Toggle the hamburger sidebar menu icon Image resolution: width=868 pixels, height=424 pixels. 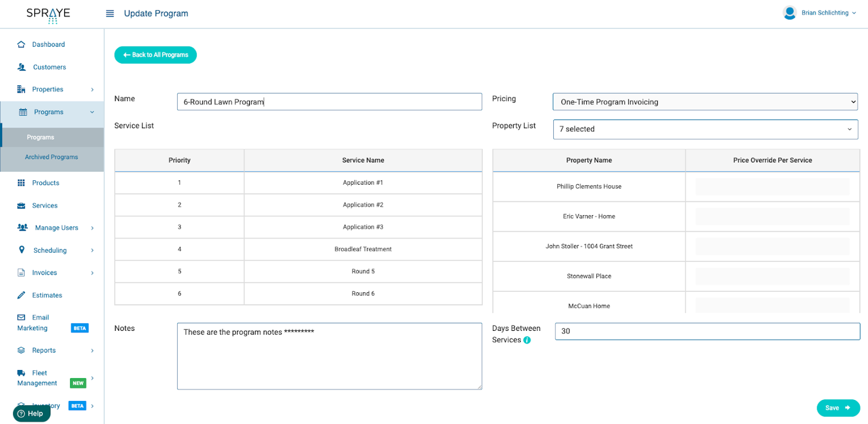point(110,13)
